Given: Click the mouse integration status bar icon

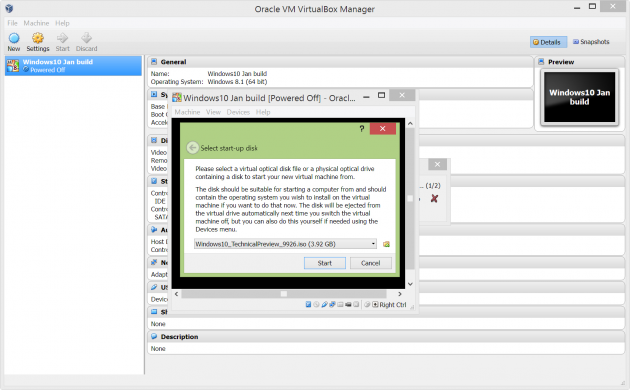Looking at the screenshot, I should click(367, 304).
